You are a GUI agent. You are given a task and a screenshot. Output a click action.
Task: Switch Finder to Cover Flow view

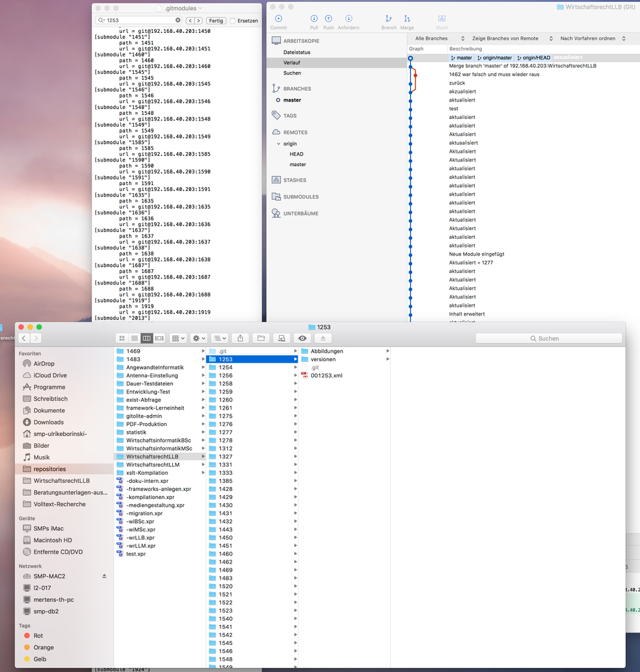click(x=159, y=338)
